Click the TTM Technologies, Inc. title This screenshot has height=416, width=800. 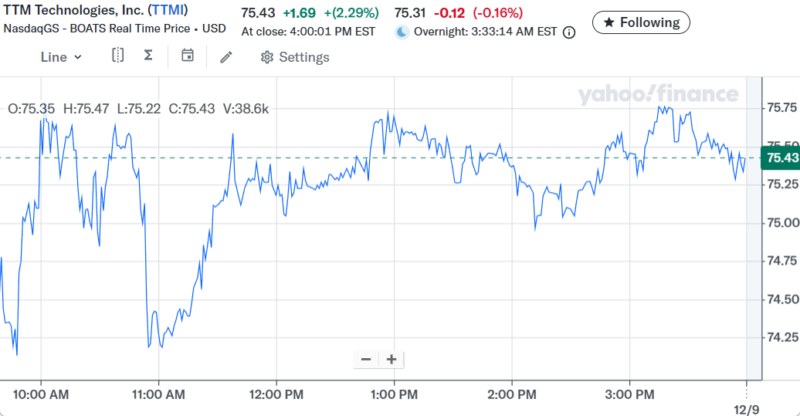(x=65, y=10)
